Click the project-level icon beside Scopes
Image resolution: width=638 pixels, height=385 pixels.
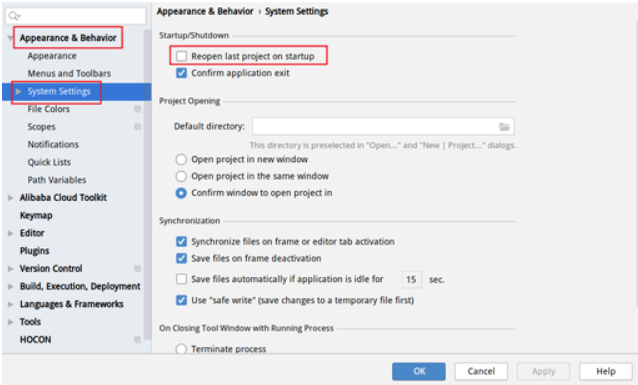(138, 127)
